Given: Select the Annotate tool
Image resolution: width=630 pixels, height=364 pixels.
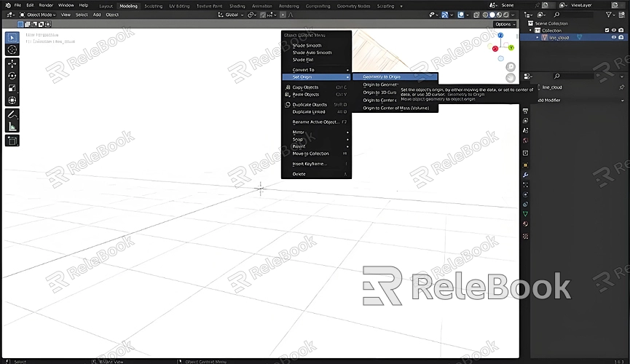Looking at the screenshot, I should pyautogui.click(x=12, y=115).
